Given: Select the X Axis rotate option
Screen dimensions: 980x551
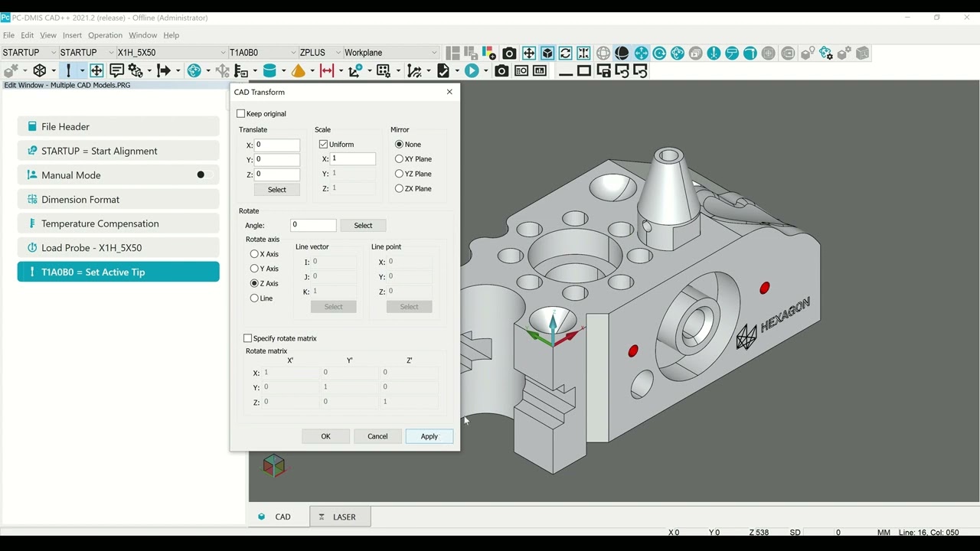Looking at the screenshot, I should pos(255,254).
